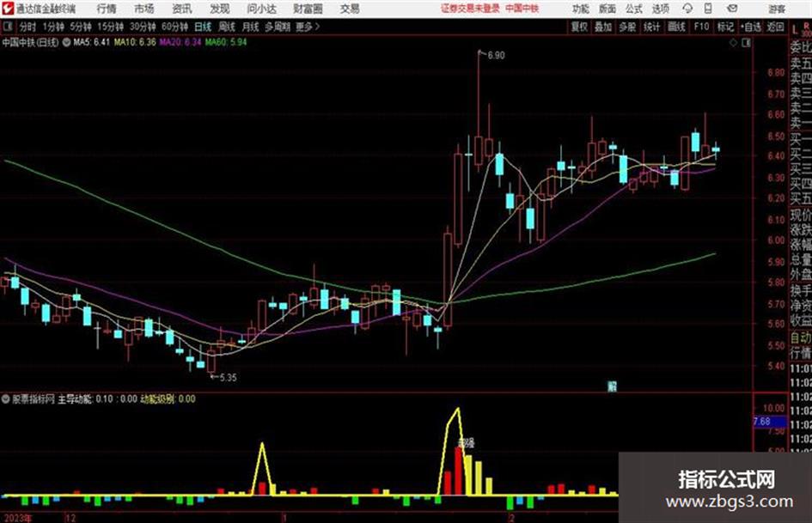Click the panel layout icon left of 分时

(x=8, y=27)
